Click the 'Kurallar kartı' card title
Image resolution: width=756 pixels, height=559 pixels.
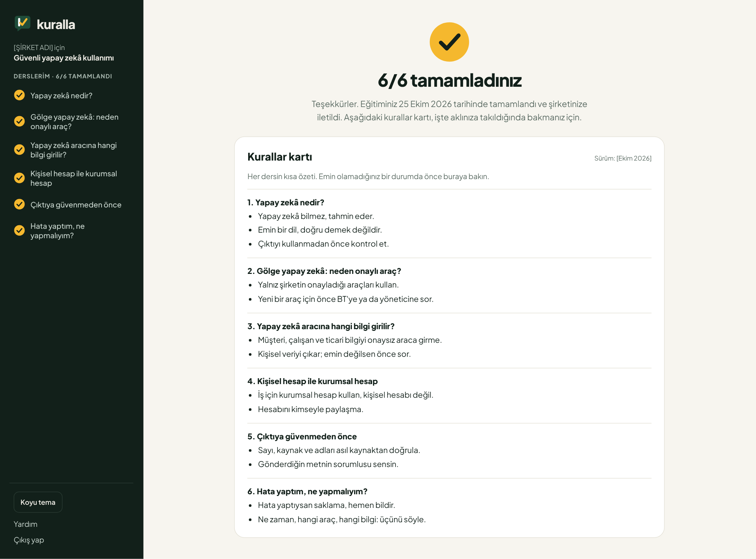[x=280, y=157]
